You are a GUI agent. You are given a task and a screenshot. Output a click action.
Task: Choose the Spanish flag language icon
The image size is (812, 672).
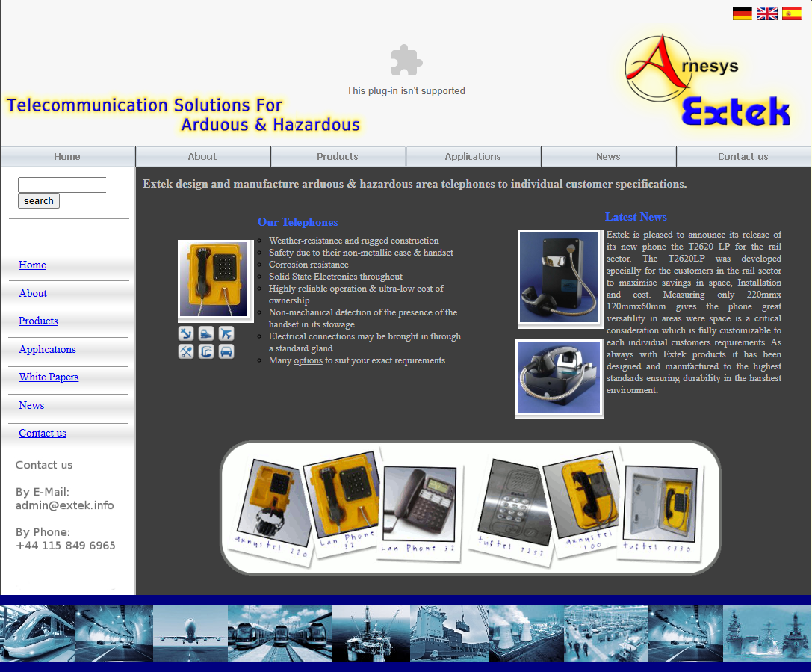tap(791, 13)
